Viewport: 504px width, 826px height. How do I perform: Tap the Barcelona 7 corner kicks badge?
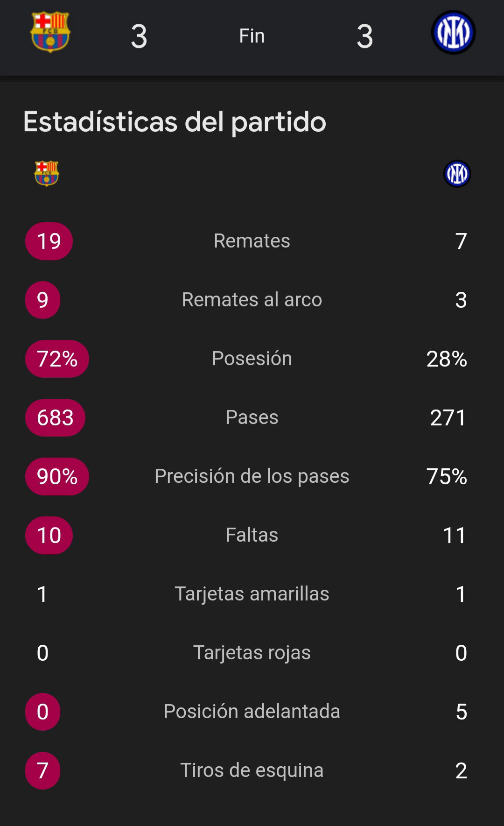(x=42, y=770)
